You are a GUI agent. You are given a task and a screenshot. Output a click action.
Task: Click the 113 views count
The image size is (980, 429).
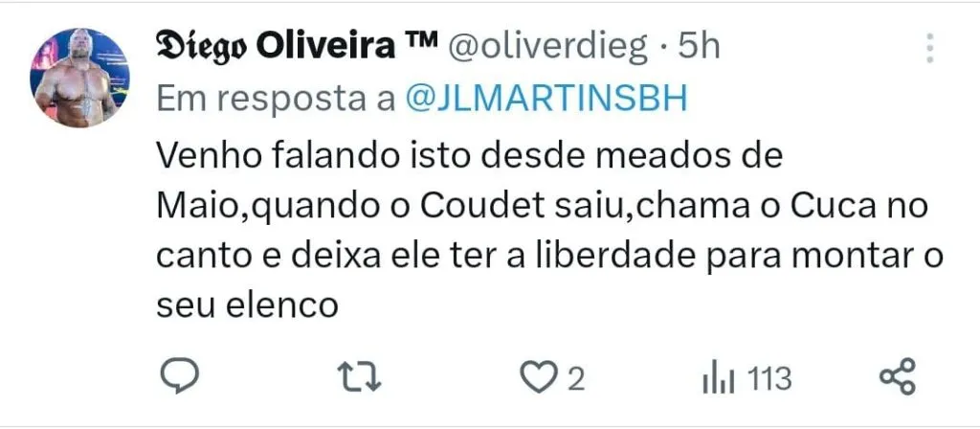click(x=770, y=379)
